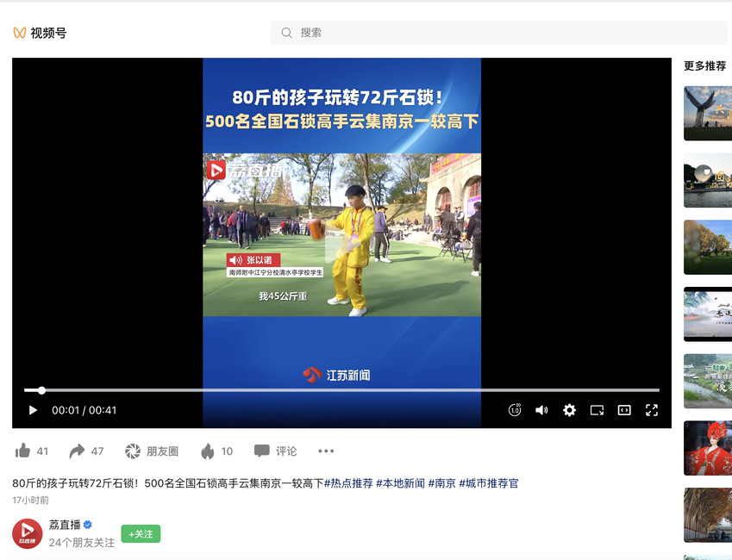Mute the video volume
Image resolution: width=732 pixels, height=560 pixels.
pos(541,410)
